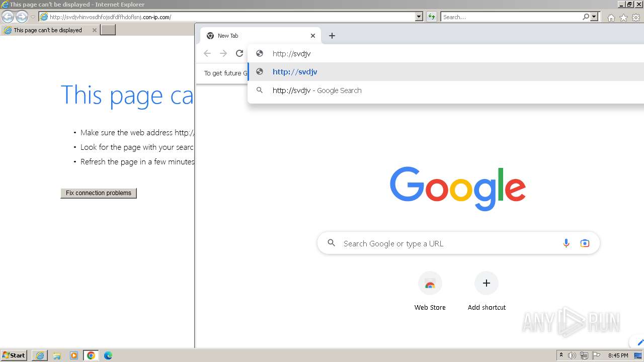
Task: Click taskbar clock 8:45 PM
Action: pyautogui.click(x=618, y=355)
